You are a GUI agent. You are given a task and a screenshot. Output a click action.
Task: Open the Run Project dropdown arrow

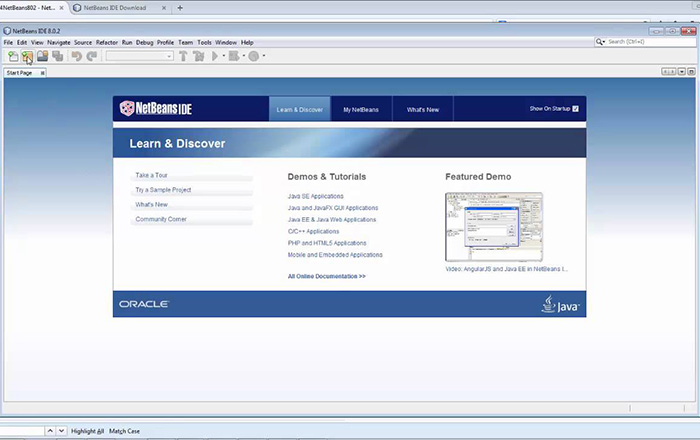pyautogui.click(x=224, y=56)
